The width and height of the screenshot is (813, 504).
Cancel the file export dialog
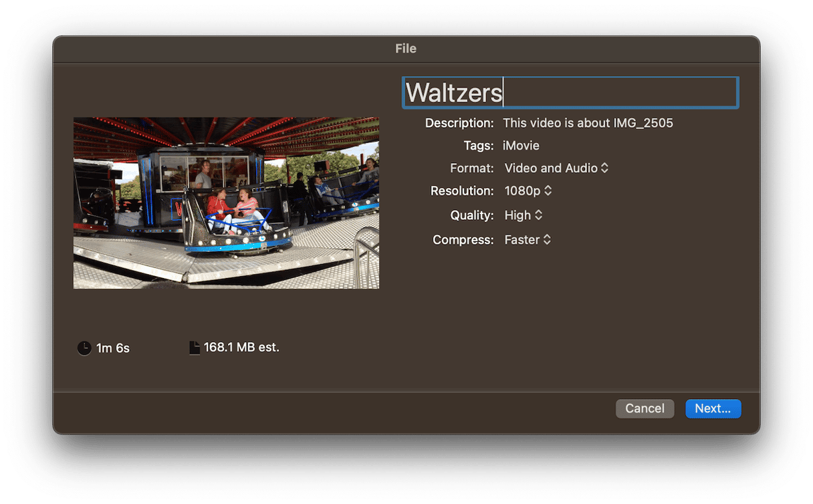[645, 408]
